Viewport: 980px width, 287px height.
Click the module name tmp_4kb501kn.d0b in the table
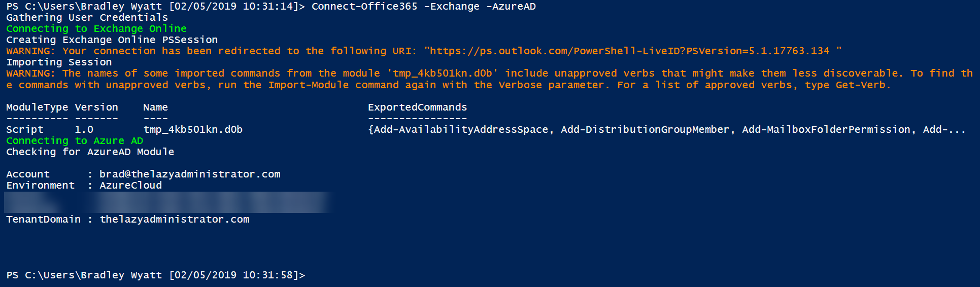click(x=193, y=130)
